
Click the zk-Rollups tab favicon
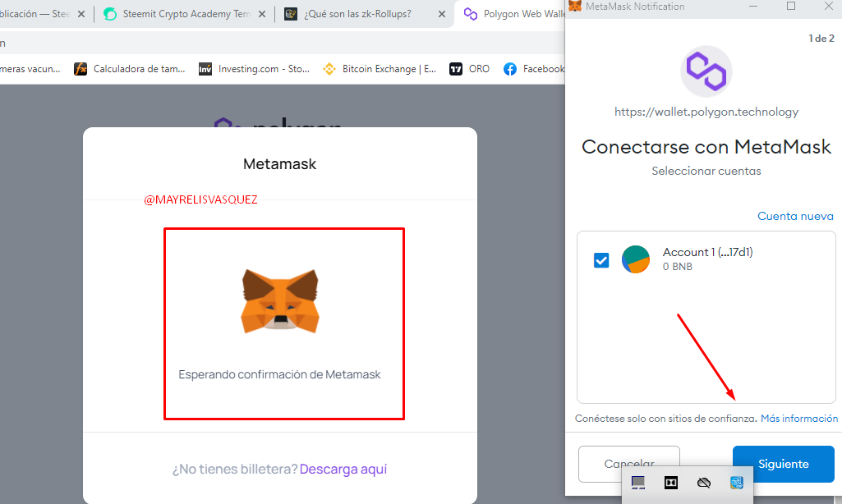pyautogui.click(x=291, y=14)
